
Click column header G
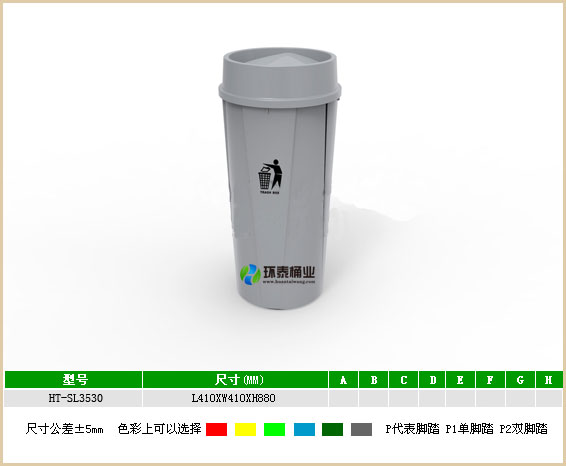[x=521, y=380]
